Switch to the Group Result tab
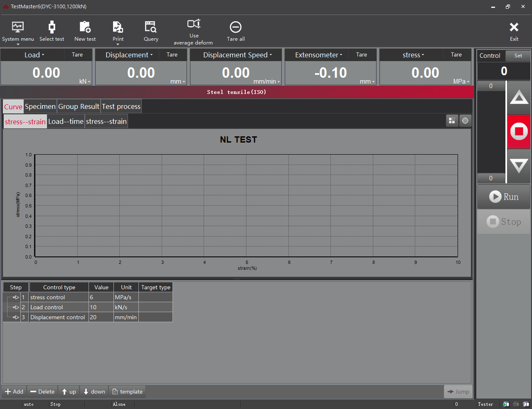The width and height of the screenshot is (532, 409). coord(79,106)
